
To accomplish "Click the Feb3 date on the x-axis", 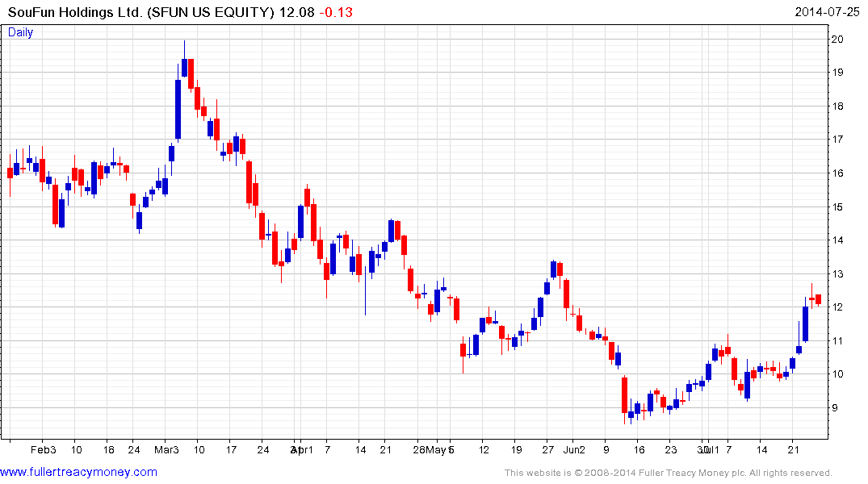I will click(43, 449).
